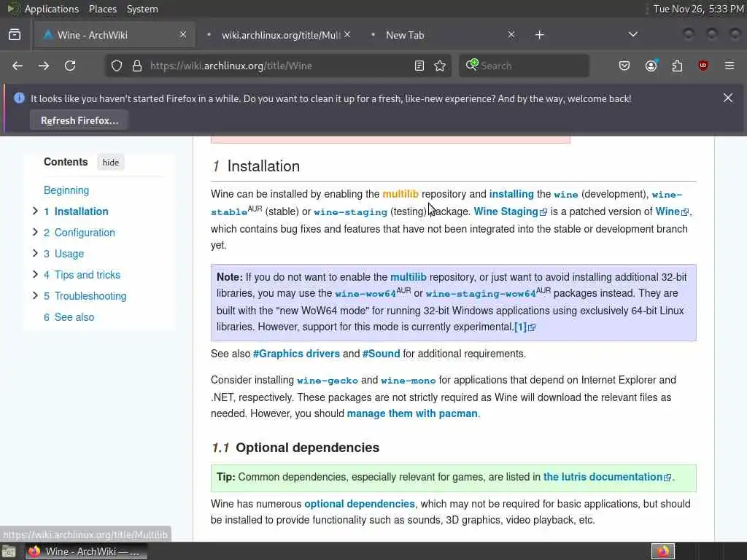Open the lutris documentation link

click(x=608, y=477)
